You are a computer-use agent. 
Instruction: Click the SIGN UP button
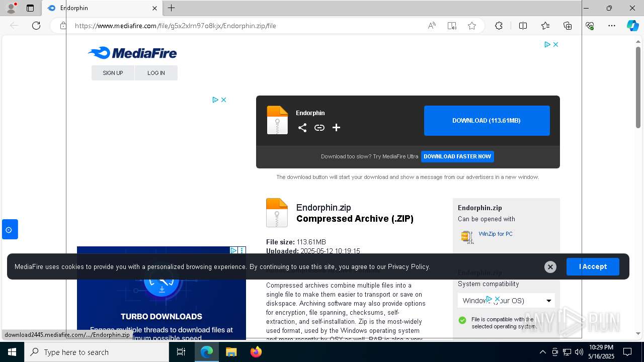tap(113, 73)
